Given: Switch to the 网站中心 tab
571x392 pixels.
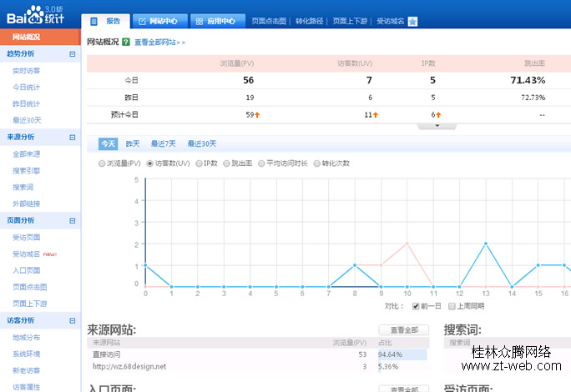Looking at the screenshot, I should click(160, 21).
